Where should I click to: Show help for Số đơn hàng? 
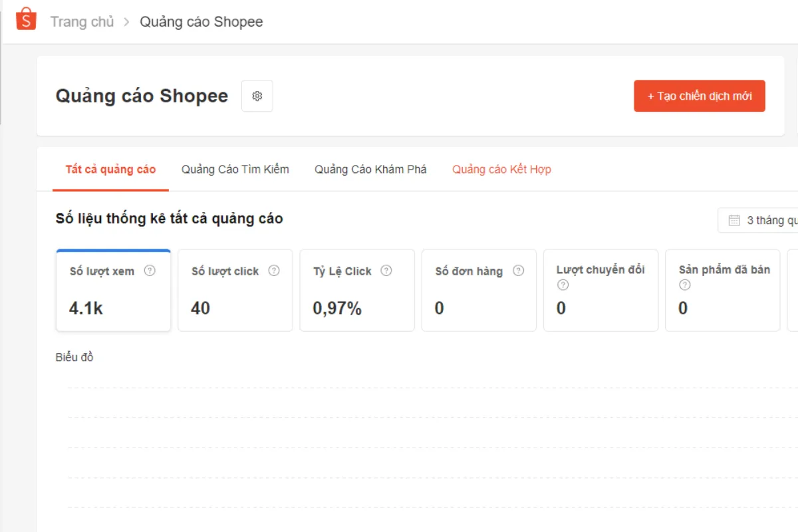519,271
